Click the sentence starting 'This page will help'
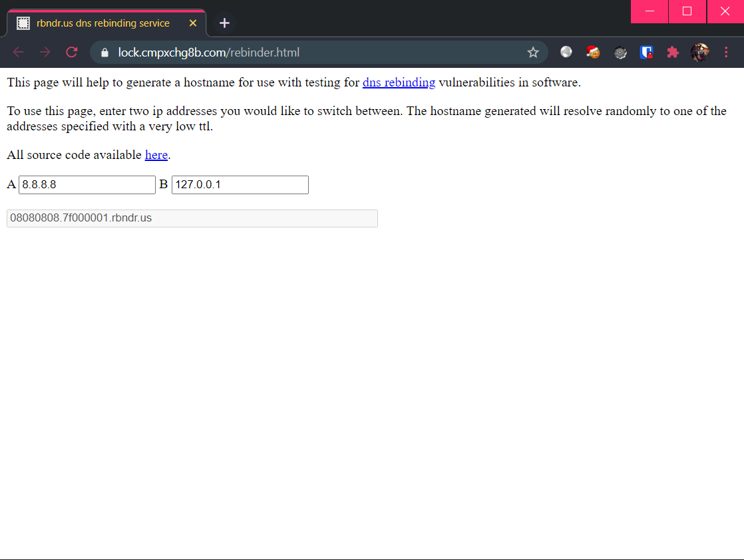 [x=293, y=82]
